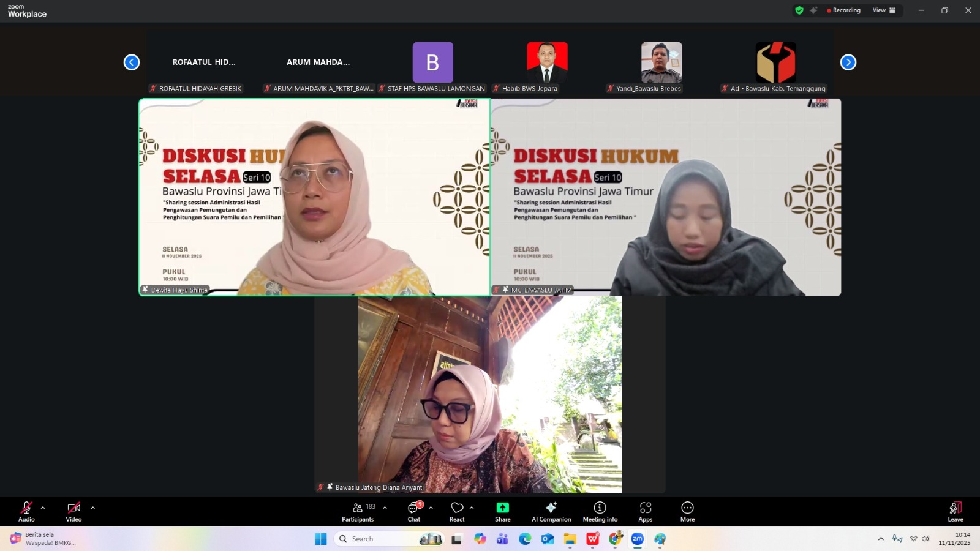Open the Apps panel

645,511
